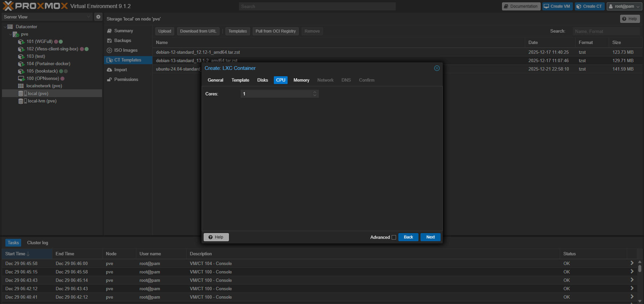
Task: Switch to the Memory tab
Action: pos(301,80)
